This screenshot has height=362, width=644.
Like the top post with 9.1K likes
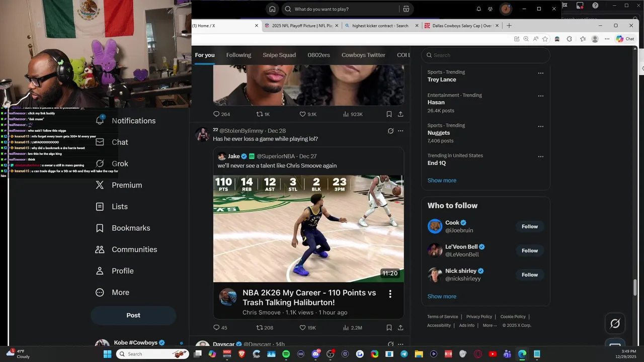point(308,114)
